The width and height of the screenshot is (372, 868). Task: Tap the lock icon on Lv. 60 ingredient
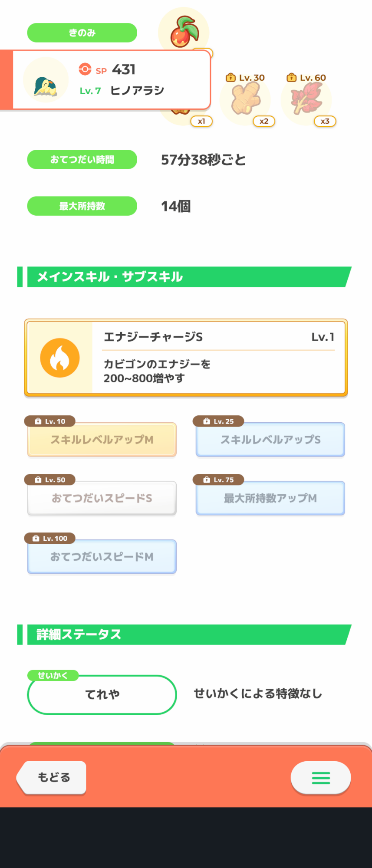pos(292,78)
